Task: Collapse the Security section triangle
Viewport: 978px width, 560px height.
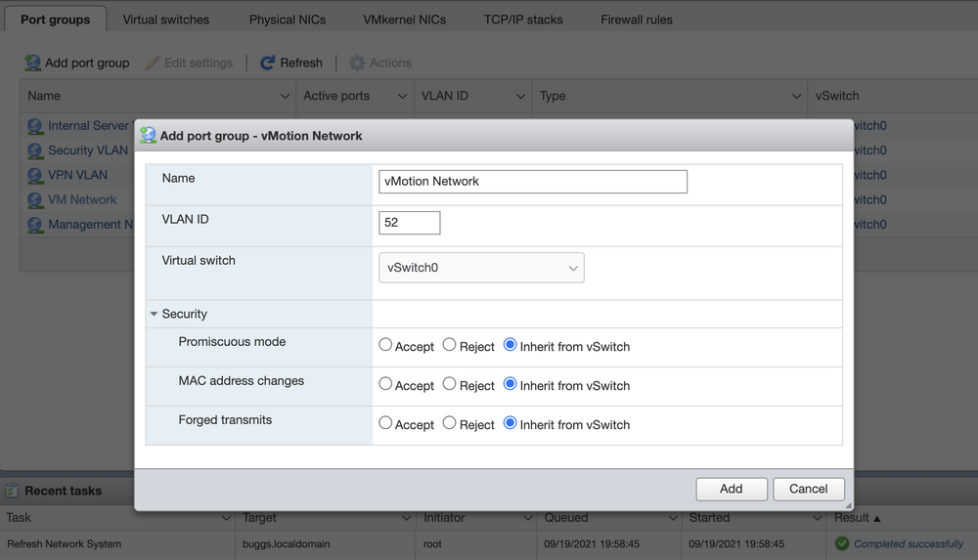Action: pyautogui.click(x=154, y=314)
